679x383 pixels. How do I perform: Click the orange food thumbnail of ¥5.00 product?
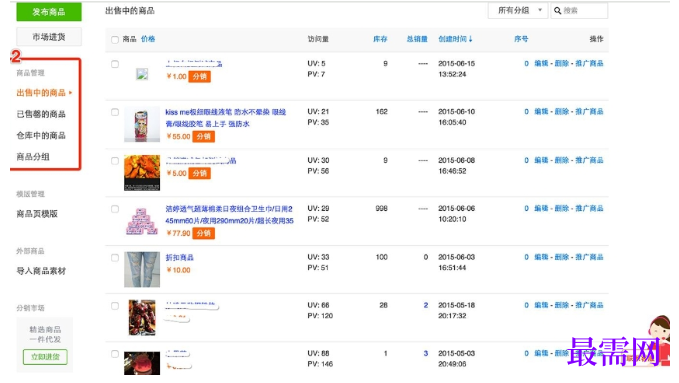click(x=142, y=173)
